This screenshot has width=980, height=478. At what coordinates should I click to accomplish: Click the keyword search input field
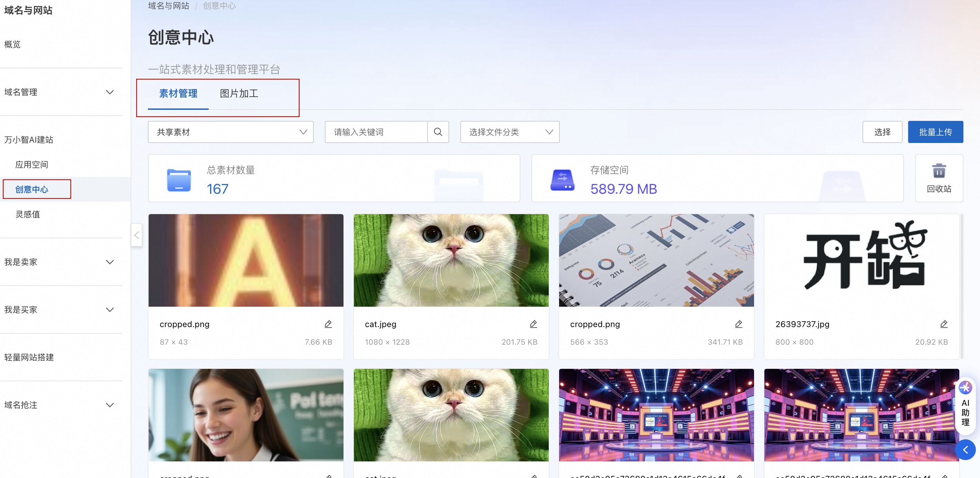coord(376,132)
